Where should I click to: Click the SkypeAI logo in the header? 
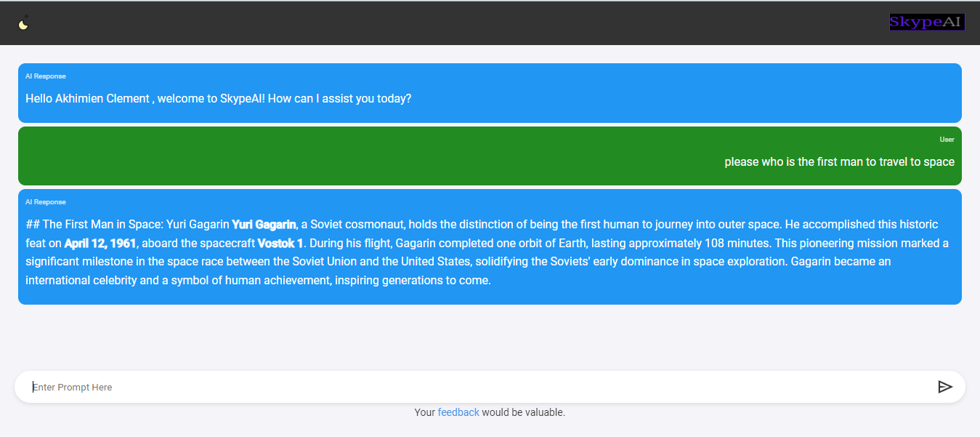pyautogui.click(x=927, y=23)
